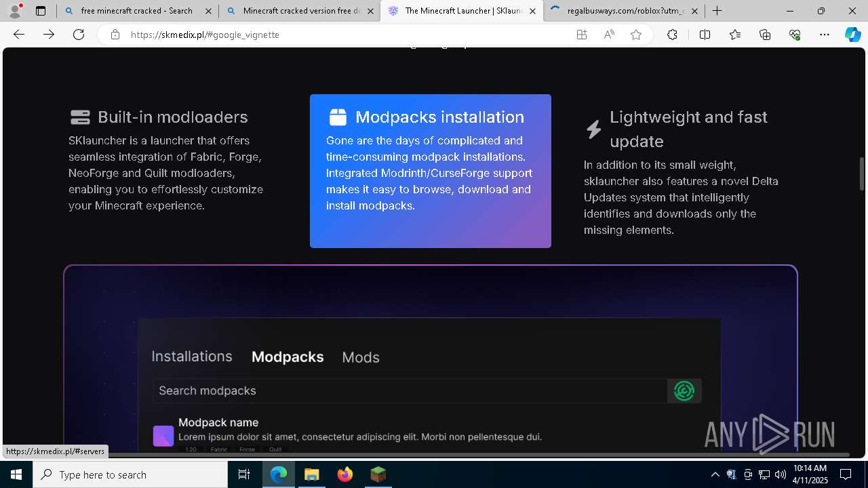
Task: Open the Modpacks tab in preview
Action: point(288,357)
